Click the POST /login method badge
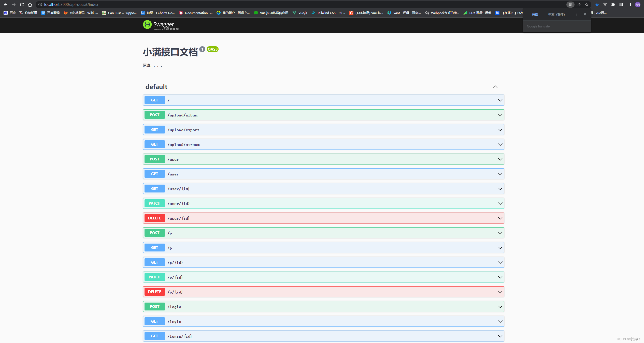This screenshot has width=644, height=343. [x=154, y=307]
